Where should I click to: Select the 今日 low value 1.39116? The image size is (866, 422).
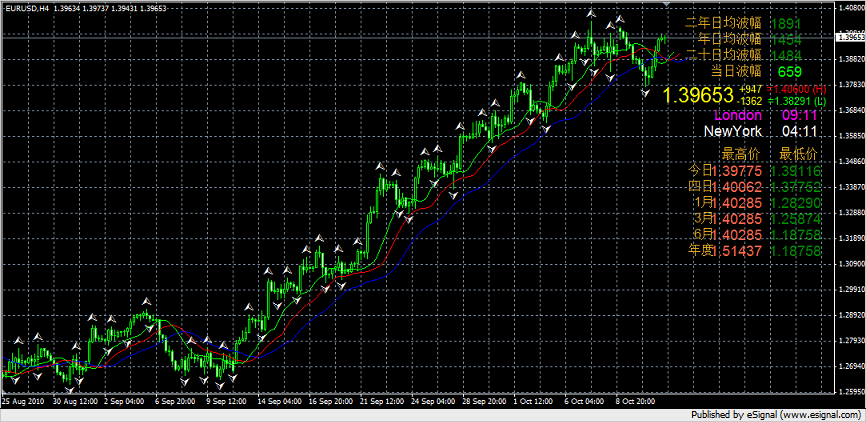click(x=795, y=170)
